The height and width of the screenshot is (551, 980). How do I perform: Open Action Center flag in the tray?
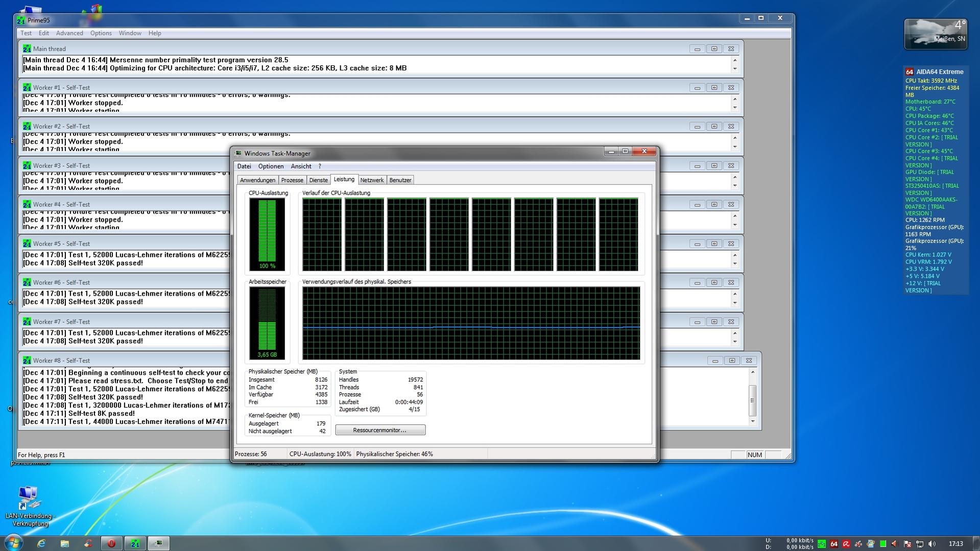[x=907, y=544]
